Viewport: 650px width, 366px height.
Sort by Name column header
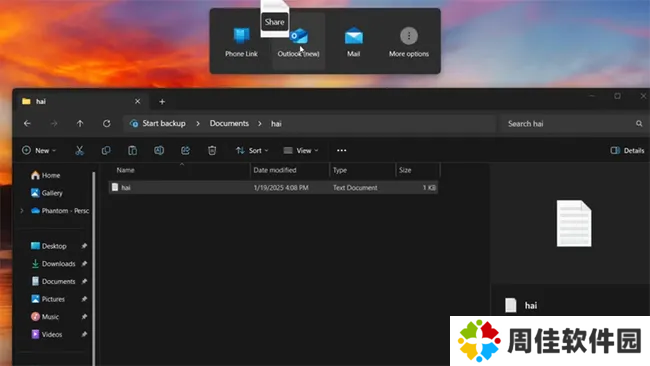[180, 170]
